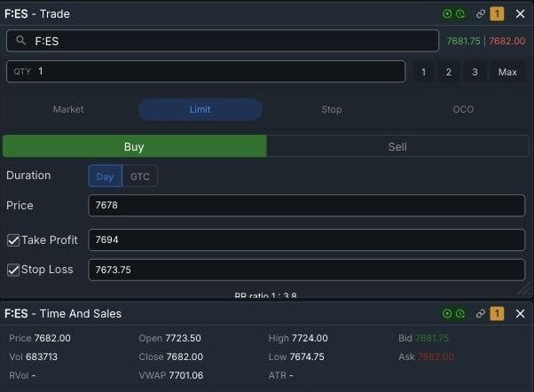Click the link chain icon in Trade panel
Viewport: 534px width, 392px height.
[x=481, y=13]
